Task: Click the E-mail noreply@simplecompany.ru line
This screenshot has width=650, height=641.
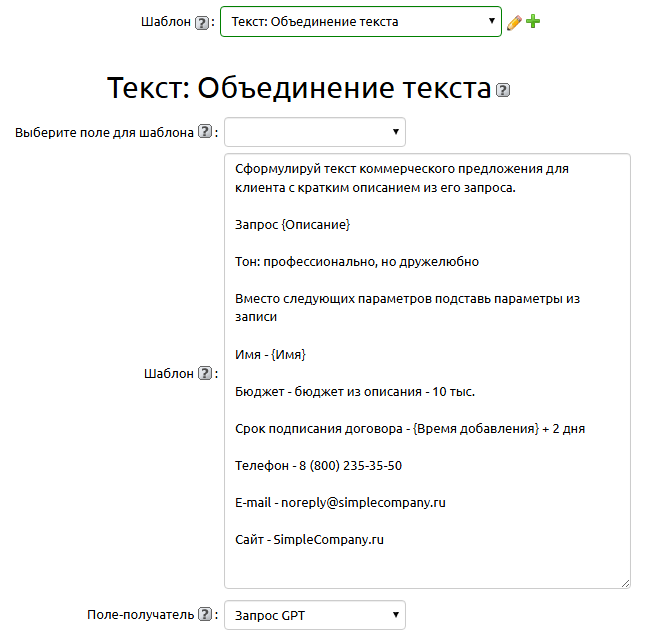Action: coord(340,503)
